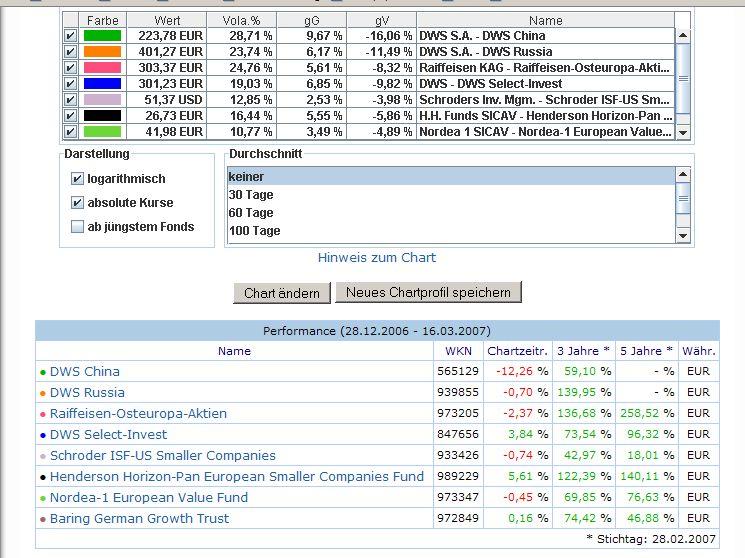
Task: Click the blue DWS Select-Invest color swatch
Action: (102, 84)
